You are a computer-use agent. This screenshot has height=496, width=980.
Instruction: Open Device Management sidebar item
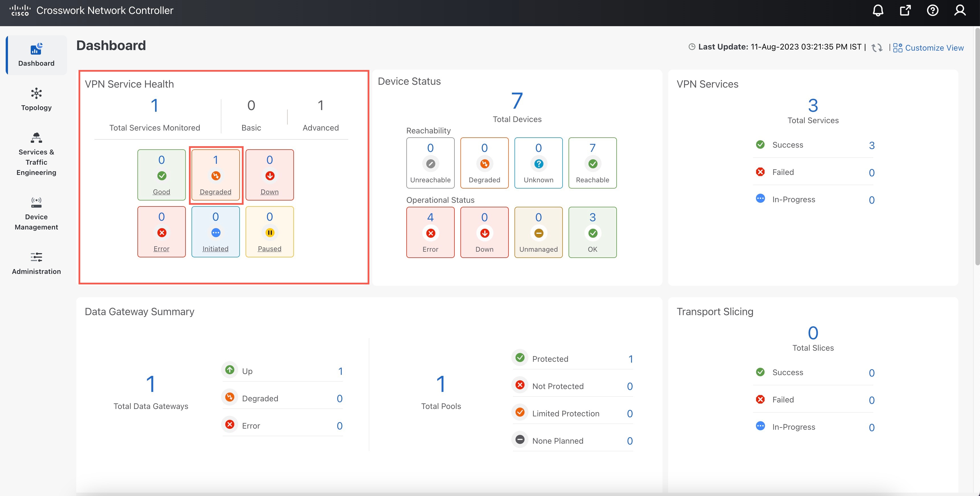(x=36, y=214)
